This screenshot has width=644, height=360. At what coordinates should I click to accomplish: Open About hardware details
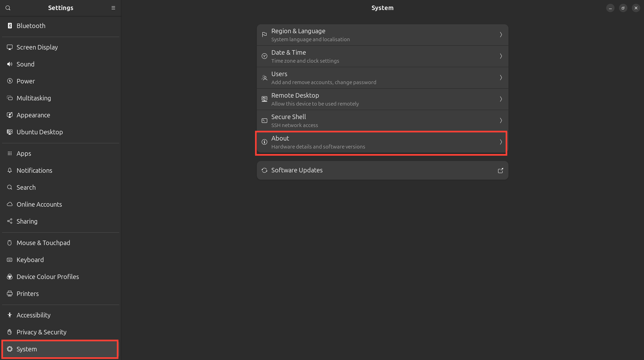click(x=381, y=142)
